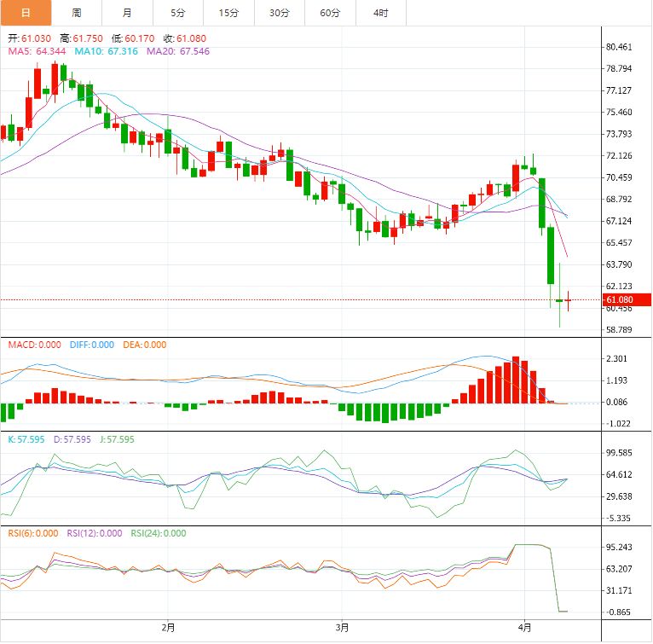Viewport: 653px width, 644px height.
Task: Click the 3月 date axis label
Action: click(342, 627)
